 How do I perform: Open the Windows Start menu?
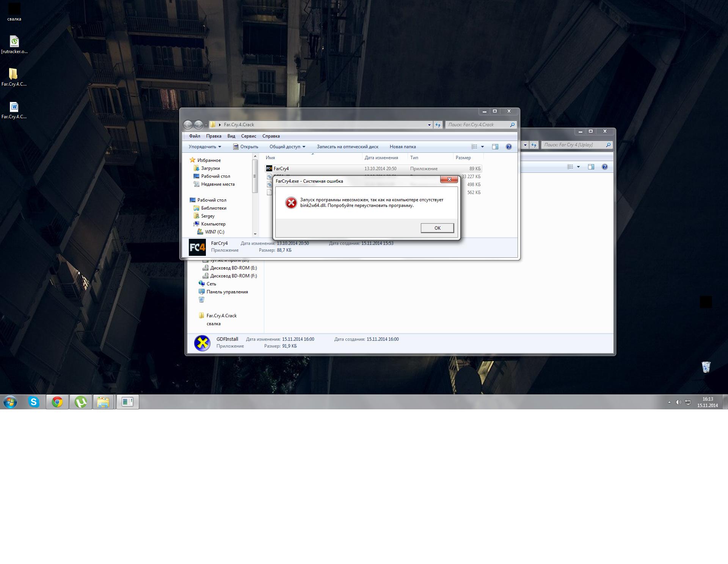coord(10,402)
